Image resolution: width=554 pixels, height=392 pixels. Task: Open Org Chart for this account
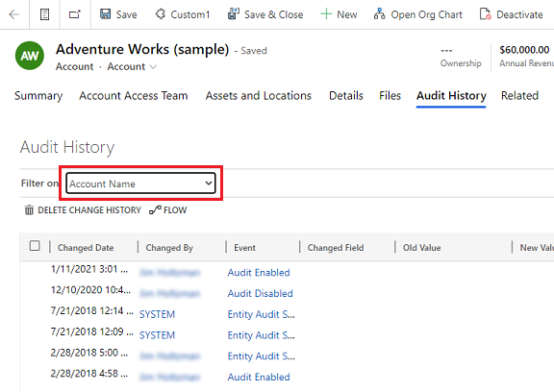[418, 14]
